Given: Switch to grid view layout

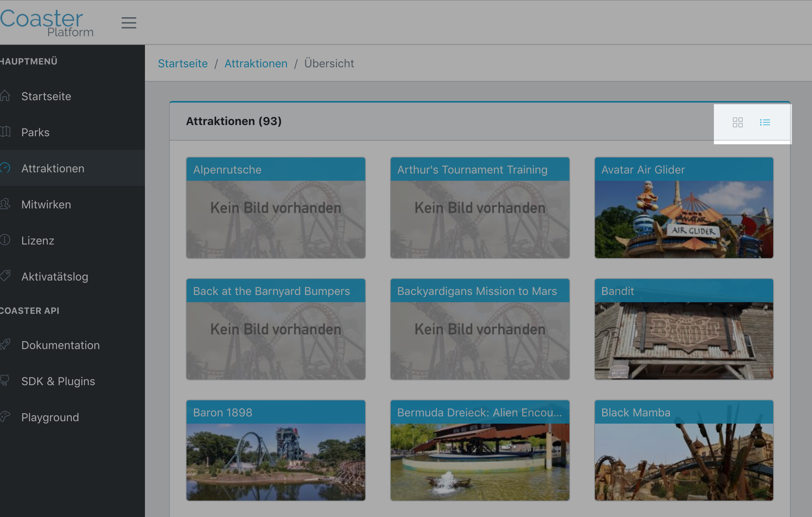Looking at the screenshot, I should point(738,122).
